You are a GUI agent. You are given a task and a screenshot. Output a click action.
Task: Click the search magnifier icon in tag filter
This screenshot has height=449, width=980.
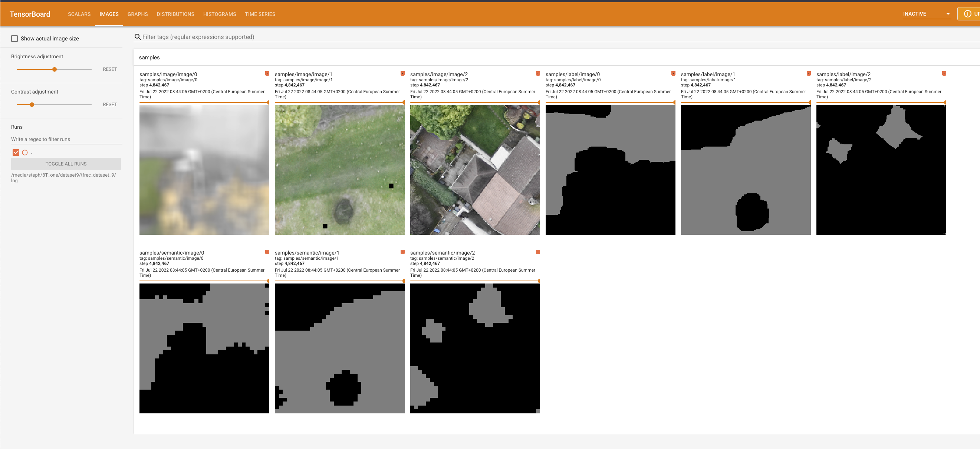pyautogui.click(x=138, y=37)
